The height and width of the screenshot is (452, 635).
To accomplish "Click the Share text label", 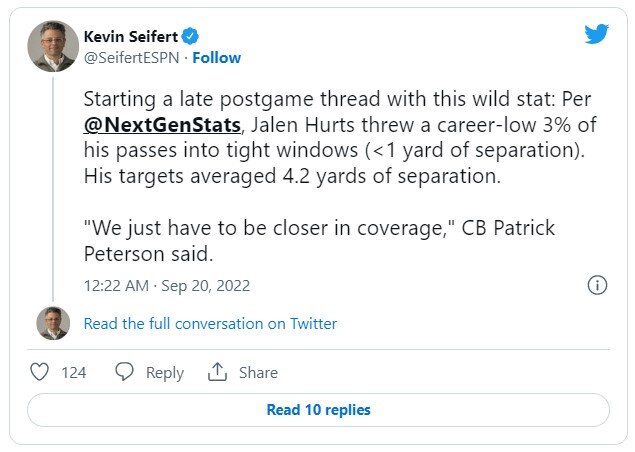I will (x=258, y=372).
